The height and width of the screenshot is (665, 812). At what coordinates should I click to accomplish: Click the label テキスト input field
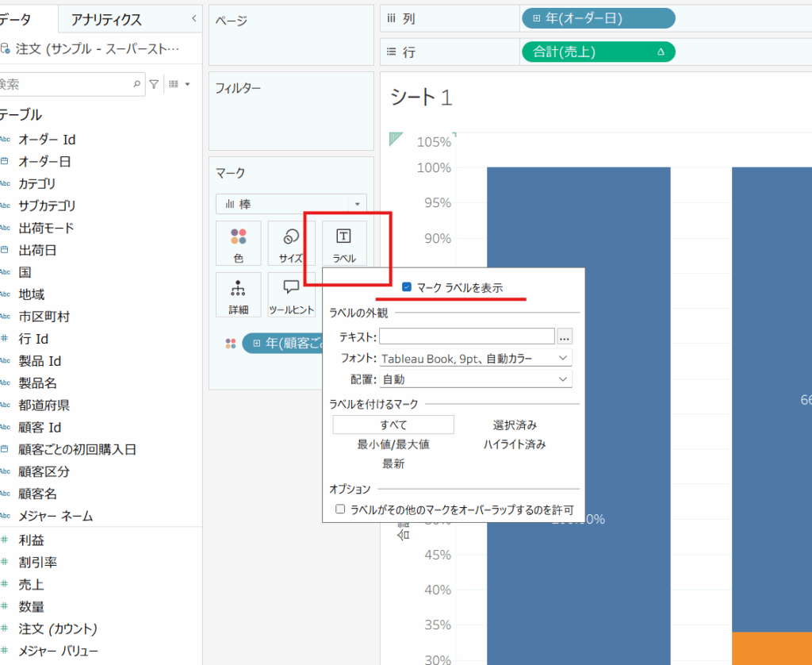coord(466,336)
